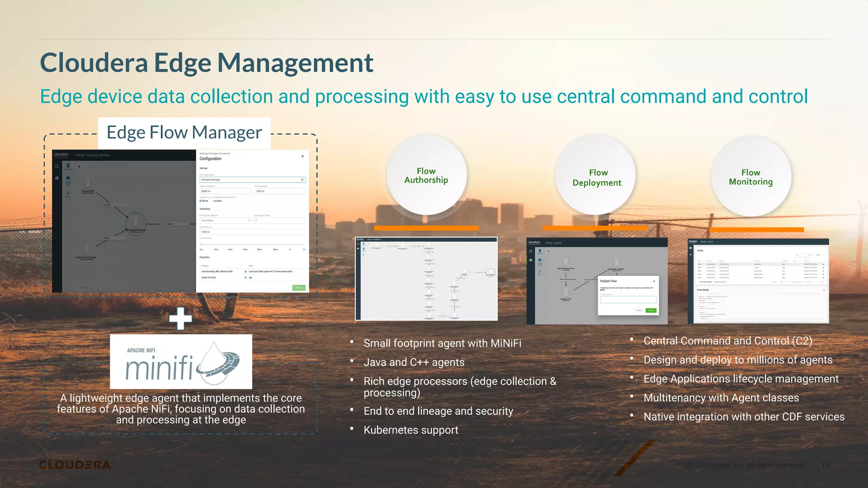The height and width of the screenshot is (488, 868).
Task: Open the Timer Driven scheduling strategy dropdown
Action: pos(225,220)
